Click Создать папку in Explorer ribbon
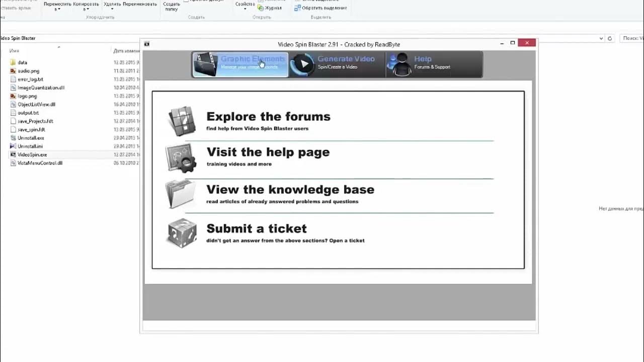The image size is (644, 362). [172, 6]
